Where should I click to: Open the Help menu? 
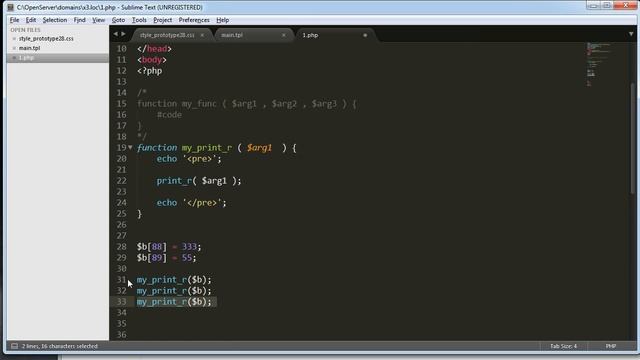coord(222,20)
